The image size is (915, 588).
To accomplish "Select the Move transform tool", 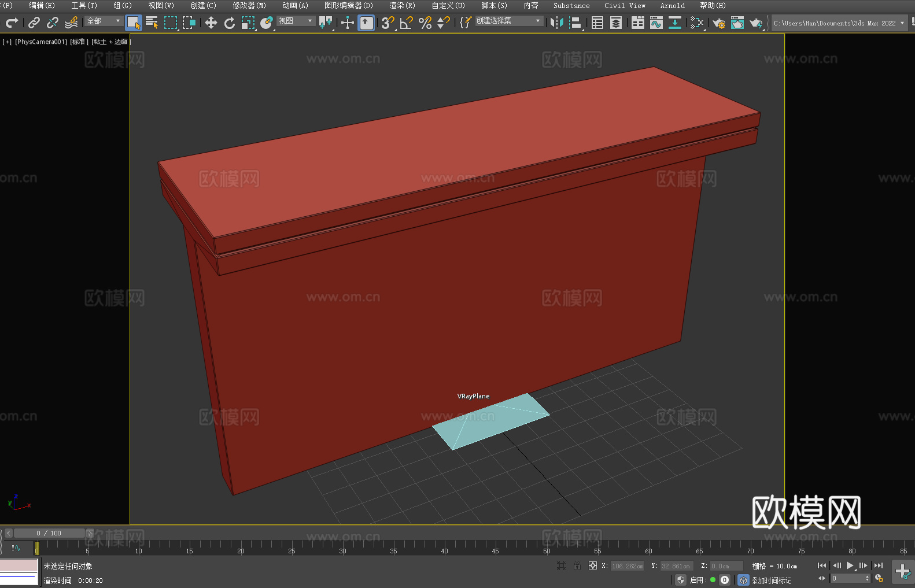I will pyautogui.click(x=211, y=23).
